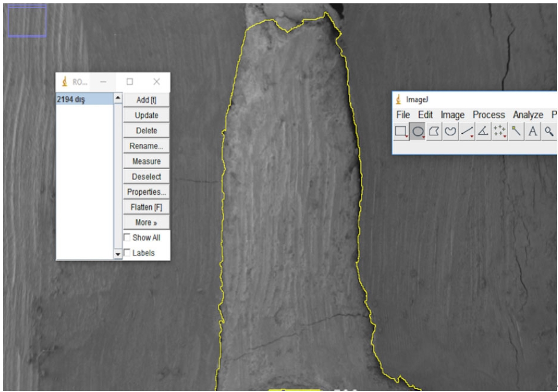Select the Angle tool
Viewport: 558px width, 392px height.
point(483,131)
